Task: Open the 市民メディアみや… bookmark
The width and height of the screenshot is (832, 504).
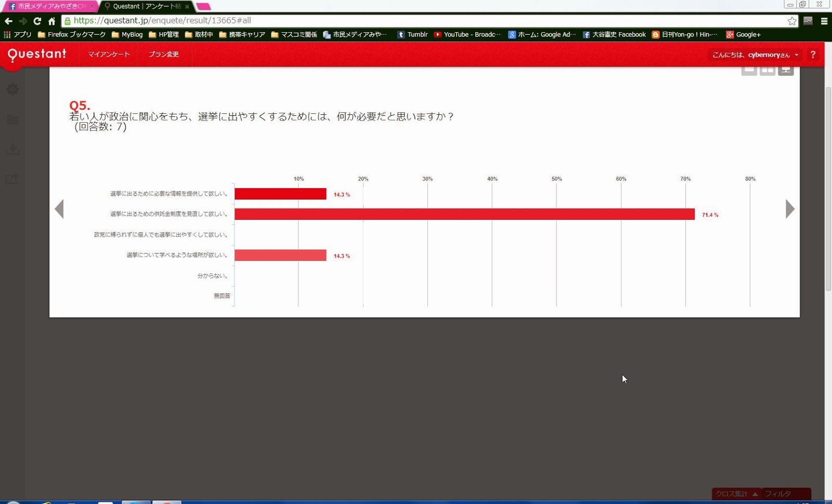Action: pos(355,35)
